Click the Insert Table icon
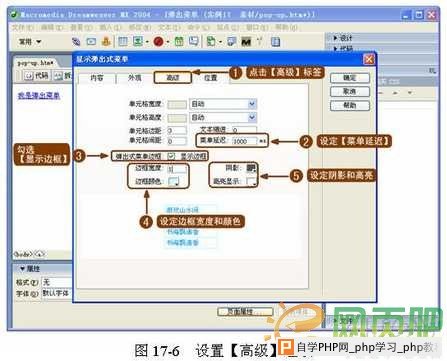This screenshot has height=361, width=447. 123,42
